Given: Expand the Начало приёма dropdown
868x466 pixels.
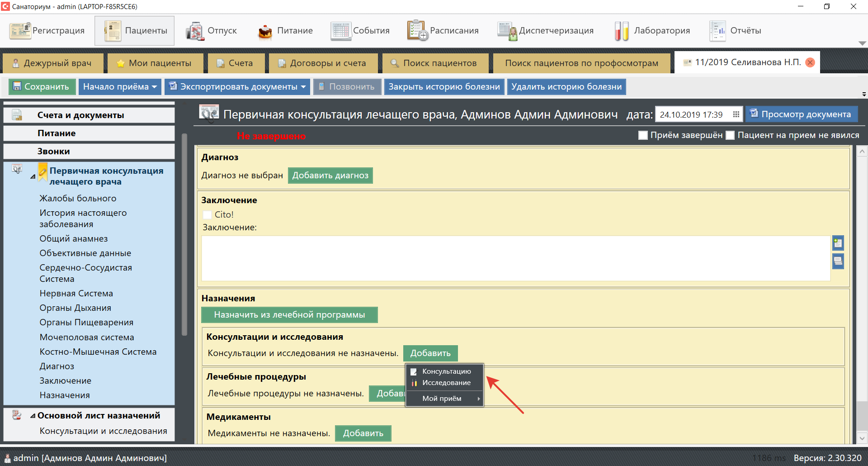Looking at the screenshot, I should click(154, 87).
